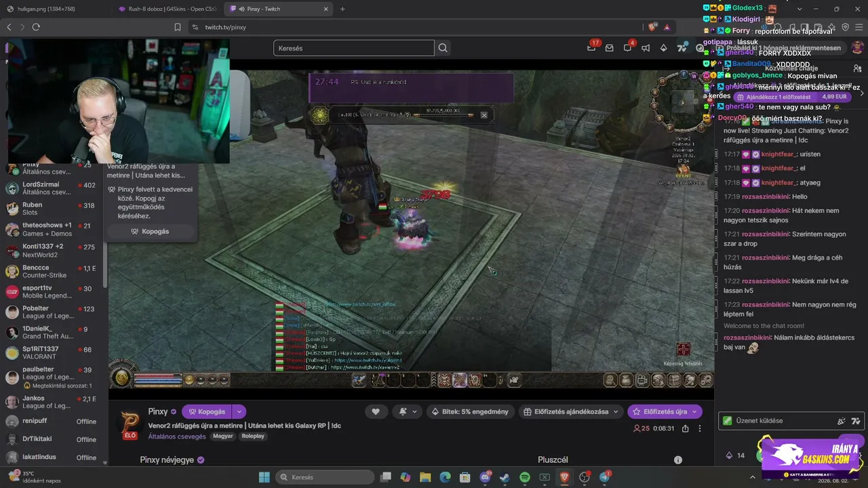The width and height of the screenshot is (868, 488).
Task: Open Brave Rewards triangle icon
Action: click(667, 27)
